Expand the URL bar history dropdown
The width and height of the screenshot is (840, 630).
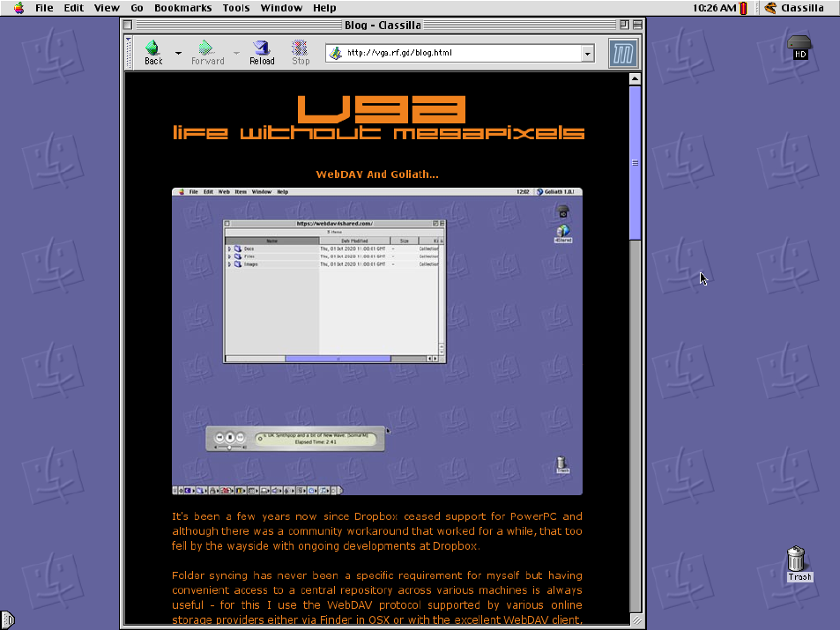click(x=588, y=53)
